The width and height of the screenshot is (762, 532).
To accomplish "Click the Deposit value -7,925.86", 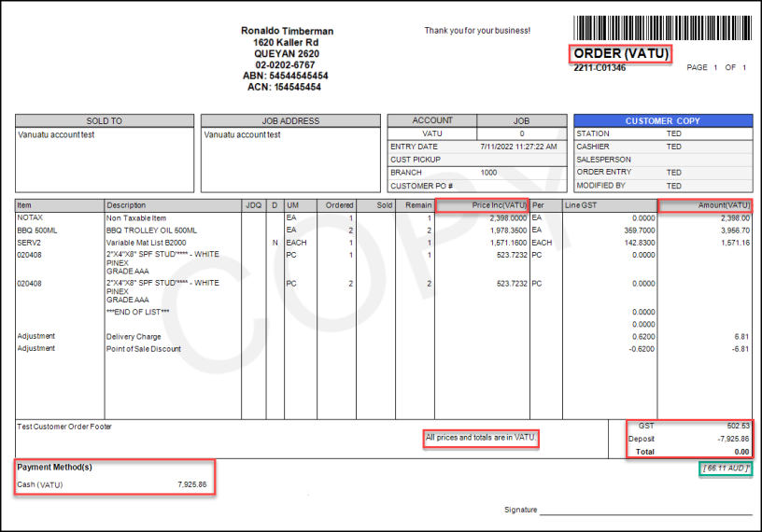I will click(733, 440).
